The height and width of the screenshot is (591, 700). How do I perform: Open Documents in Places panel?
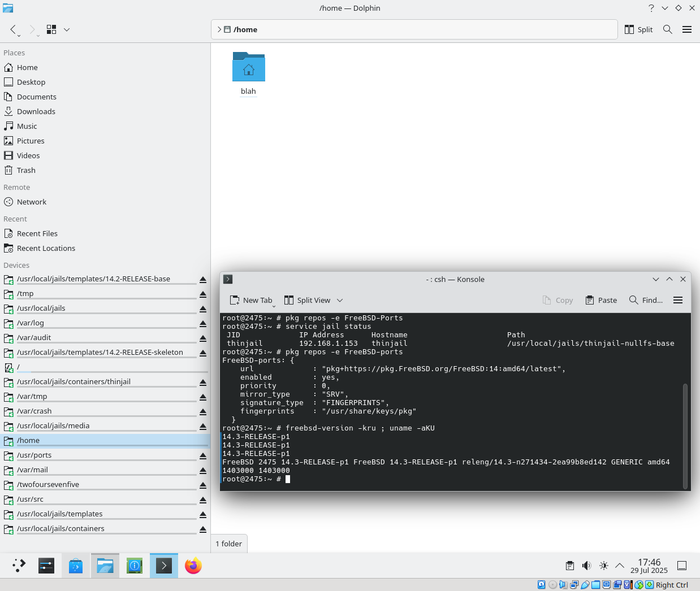tap(105, 97)
